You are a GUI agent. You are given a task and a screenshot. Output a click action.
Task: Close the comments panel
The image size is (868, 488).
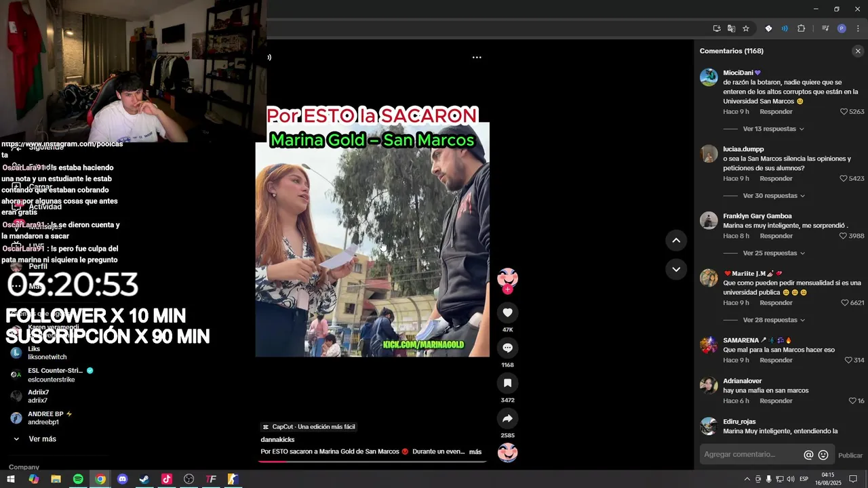[x=858, y=51]
